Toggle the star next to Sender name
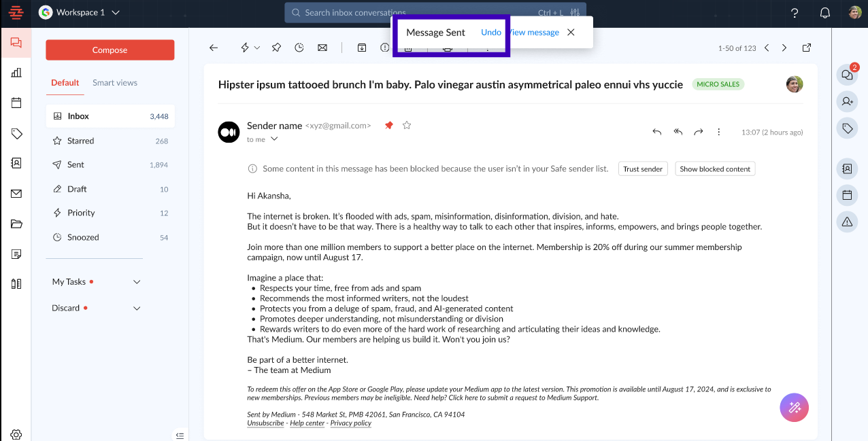This screenshot has height=441, width=868. pos(407,125)
